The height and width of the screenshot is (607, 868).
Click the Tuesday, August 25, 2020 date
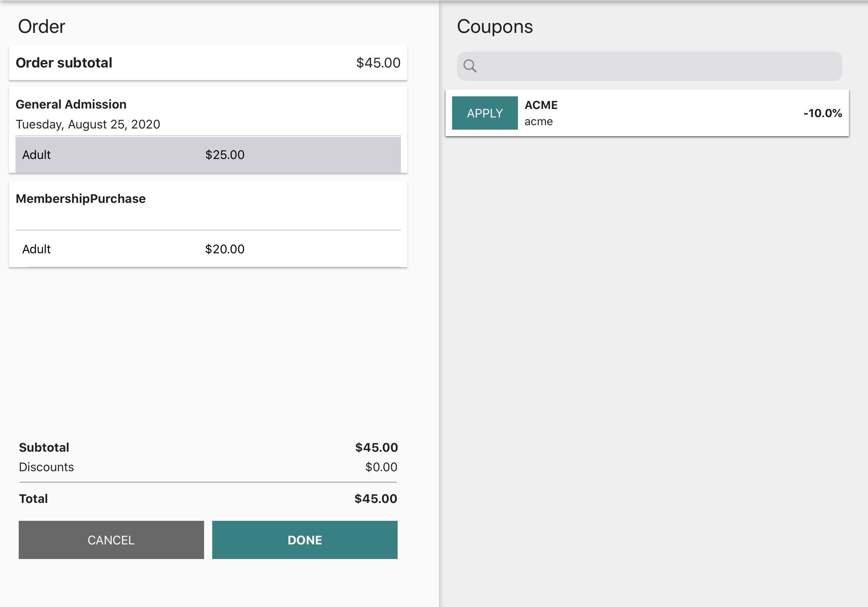point(88,124)
